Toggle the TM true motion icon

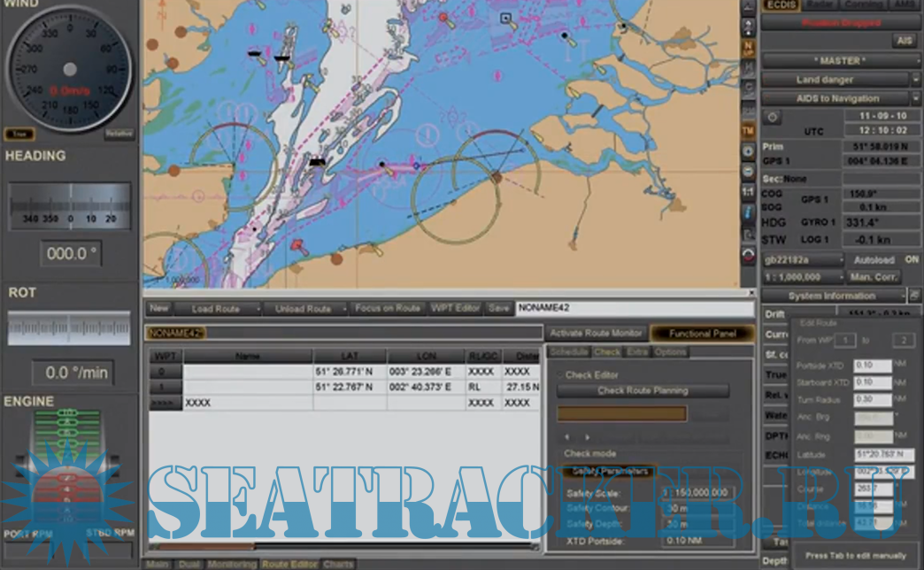pyautogui.click(x=749, y=130)
